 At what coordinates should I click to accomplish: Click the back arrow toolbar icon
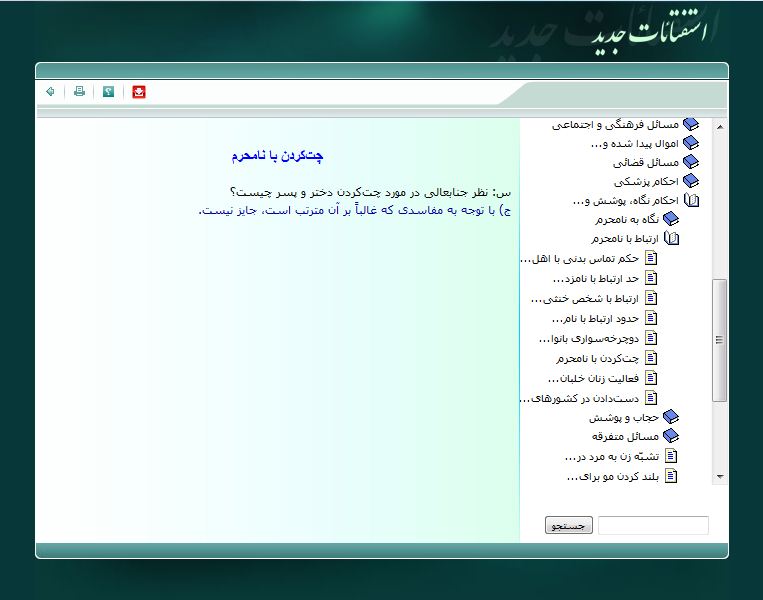pyautogui.click(x=50, y=92)
